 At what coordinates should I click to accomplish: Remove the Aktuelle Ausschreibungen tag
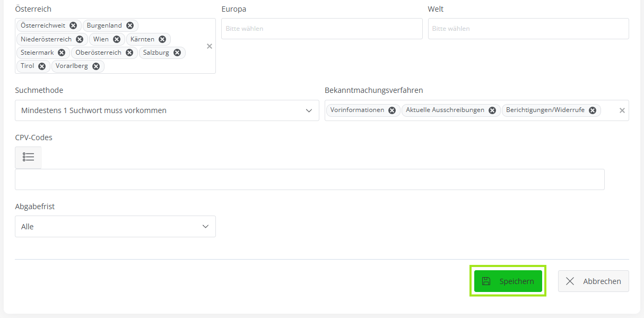click(492, 110)
